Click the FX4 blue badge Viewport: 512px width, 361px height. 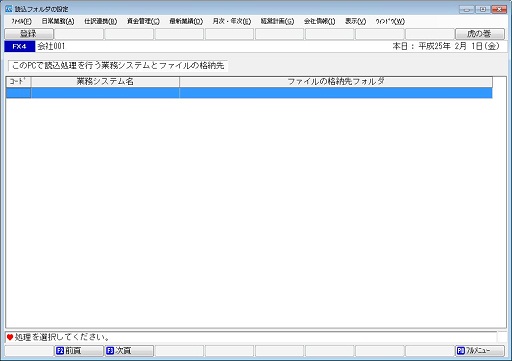pyautogui.click(x=19, y=46)
